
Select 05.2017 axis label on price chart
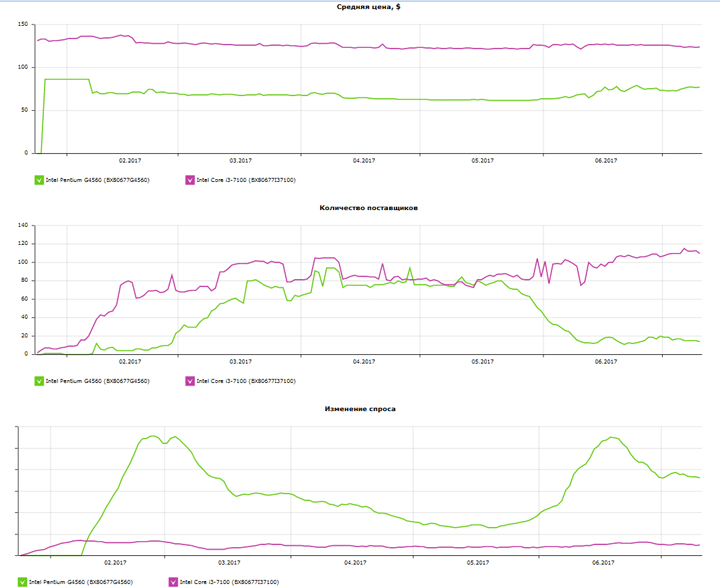click(x=483, y=161)
